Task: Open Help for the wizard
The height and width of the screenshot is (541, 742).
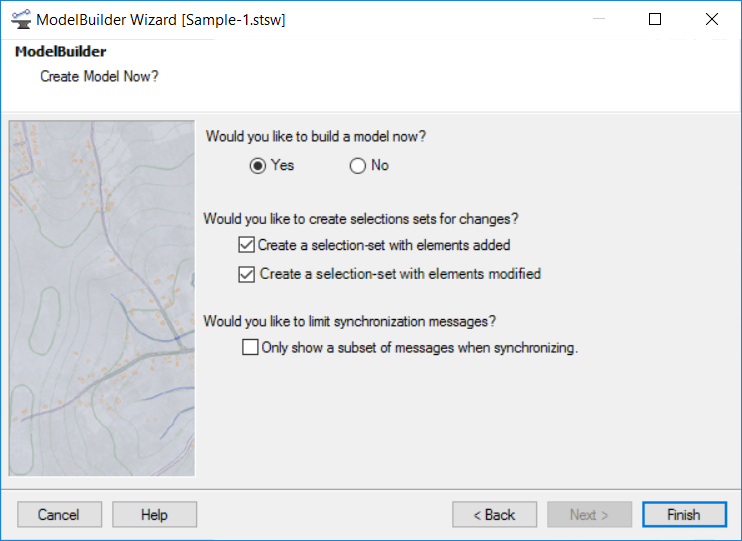Action: tap(154, 514)
